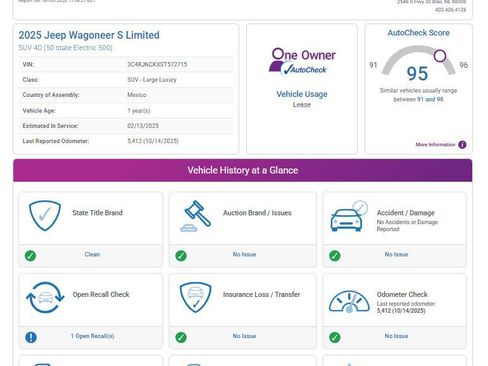
Task: Click the Odometer Check label
Action: [x=402, y=294]
